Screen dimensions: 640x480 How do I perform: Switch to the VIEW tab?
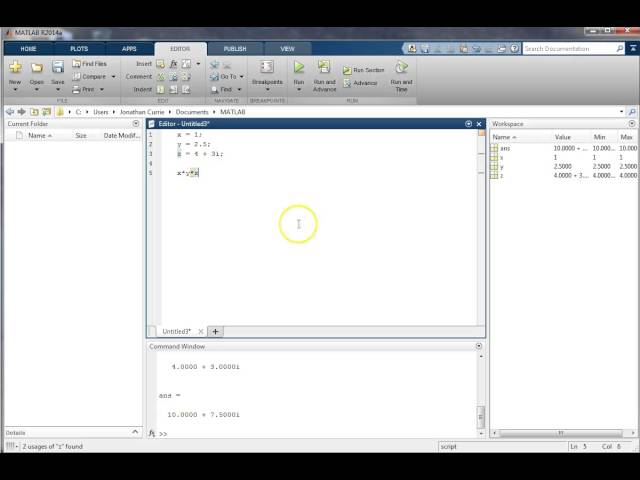coord(287,49)
